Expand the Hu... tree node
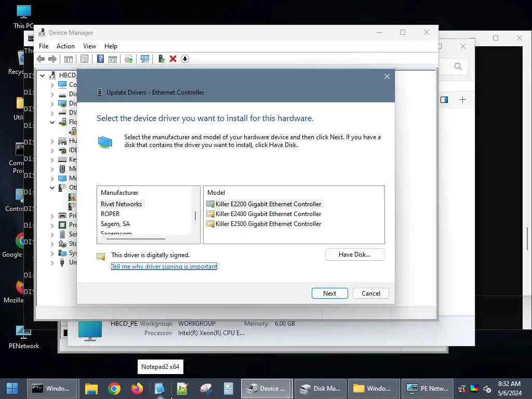 52,141
